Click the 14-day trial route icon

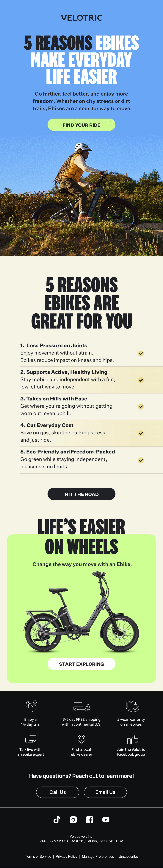(31, 706)
